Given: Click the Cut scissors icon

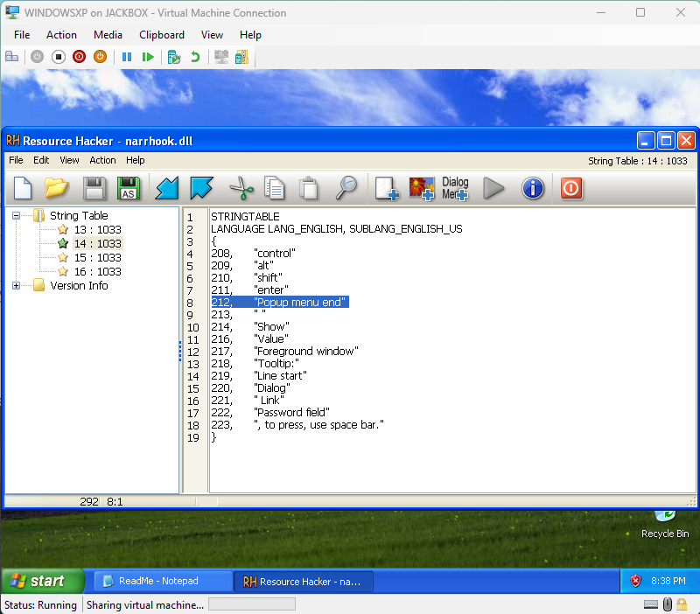Looking at the screenshot, I should pyautogui.click(x=240, y=188).
